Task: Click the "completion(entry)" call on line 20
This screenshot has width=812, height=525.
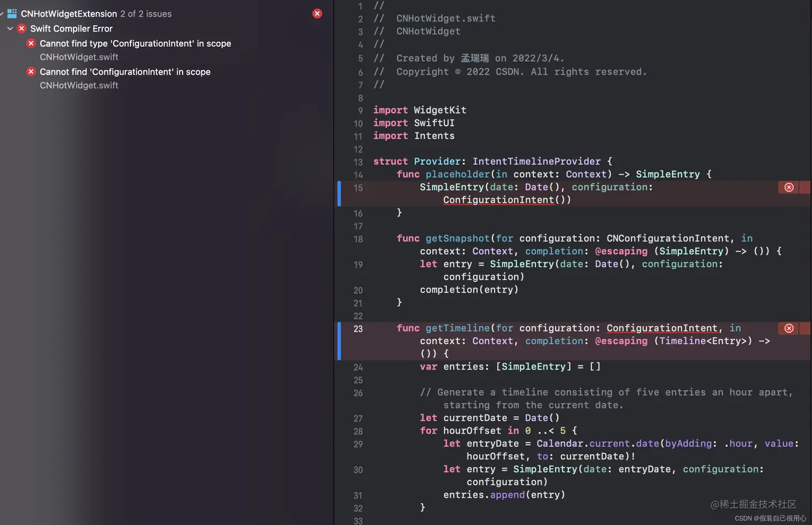Action: tap(469, 290)
